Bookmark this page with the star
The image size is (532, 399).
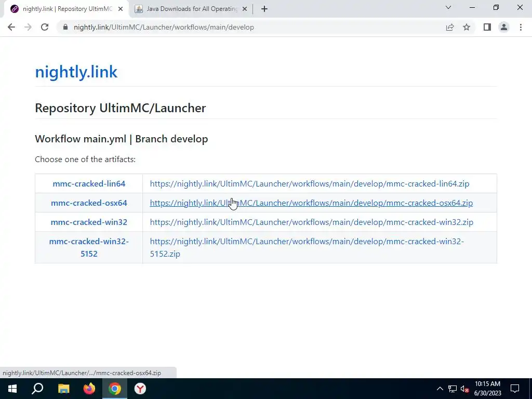click(x=467, y=27)
